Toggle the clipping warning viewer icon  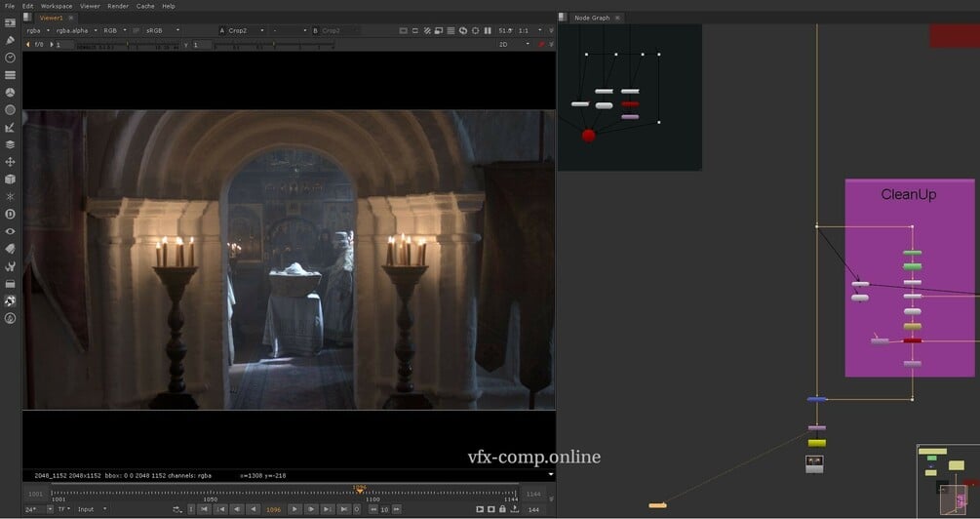tap(403, 30)
